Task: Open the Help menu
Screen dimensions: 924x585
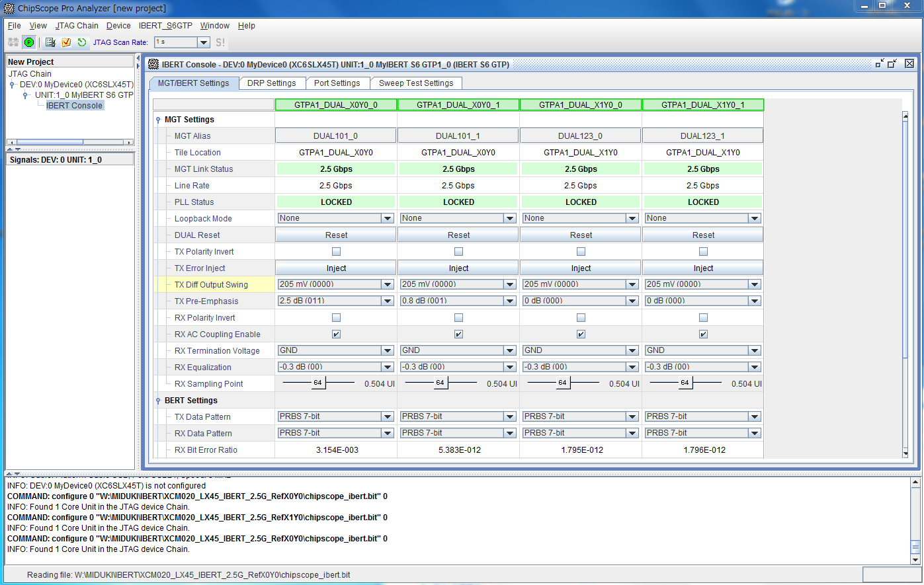Action: [247, 26]
